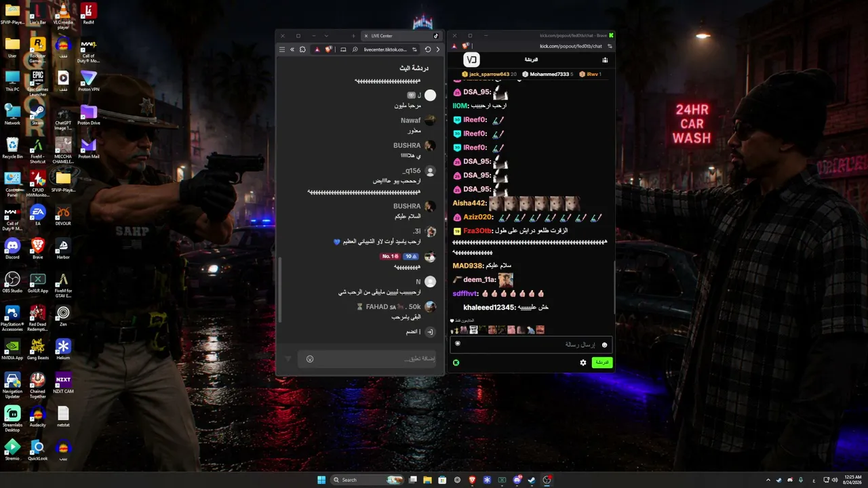Show hidden system tray icons
Screen dimensions: 868x488
(x=768, y=480)
